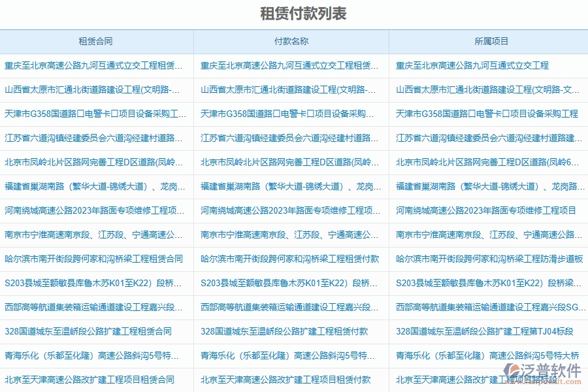Click 哈尔滨市南开街段跨何家和沟桥梁工程租赁合同 link
Screen dimensions: 588x392
[92, 259]
